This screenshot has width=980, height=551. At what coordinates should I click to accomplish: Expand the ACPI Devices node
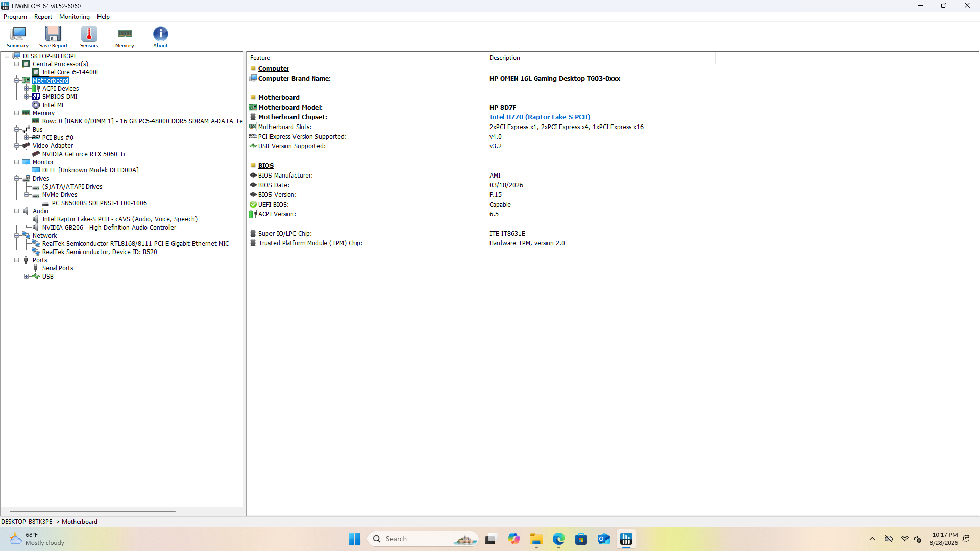point(27,89)
